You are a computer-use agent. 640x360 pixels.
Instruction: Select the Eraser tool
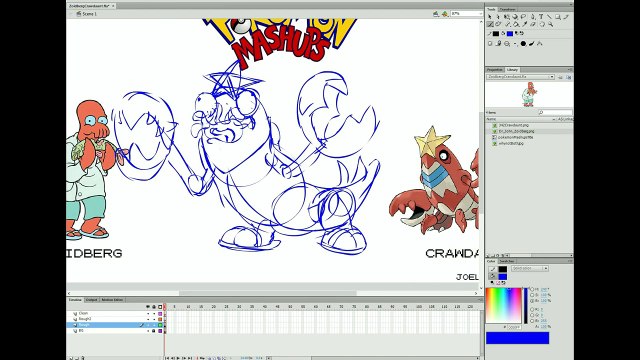click(533, 24)
